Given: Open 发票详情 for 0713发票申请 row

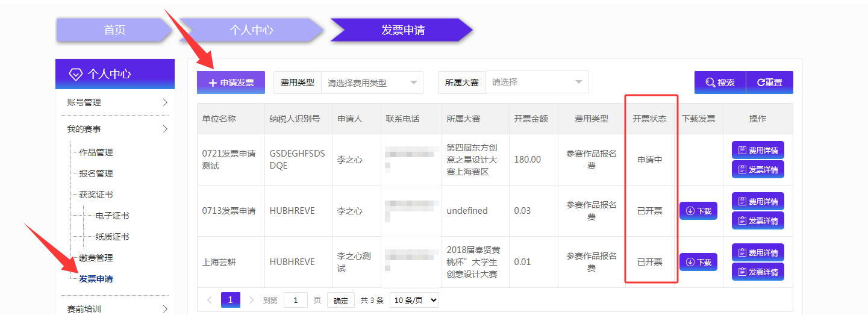Looking at the screenshot, I should (x=758, y=220).
